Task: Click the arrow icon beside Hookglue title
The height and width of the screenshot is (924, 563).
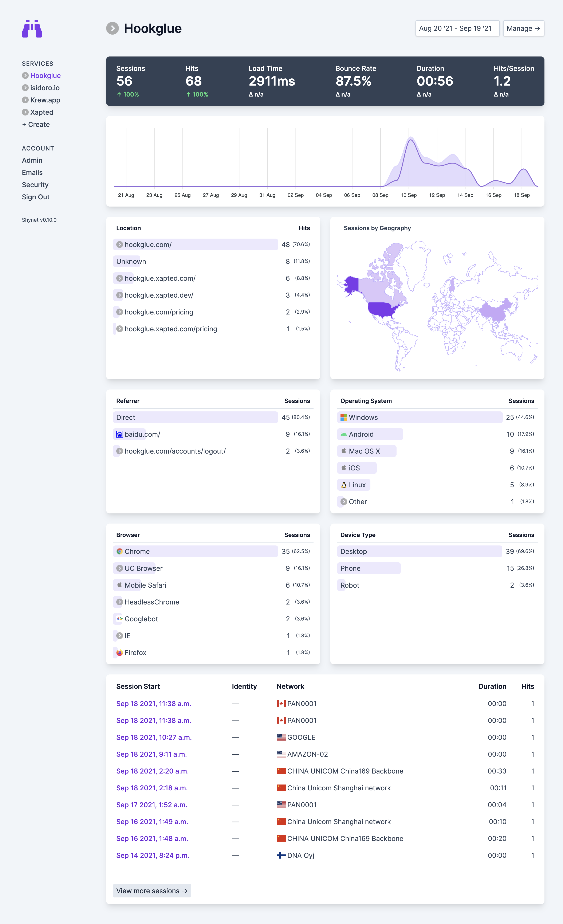Action: coord(113,28)
